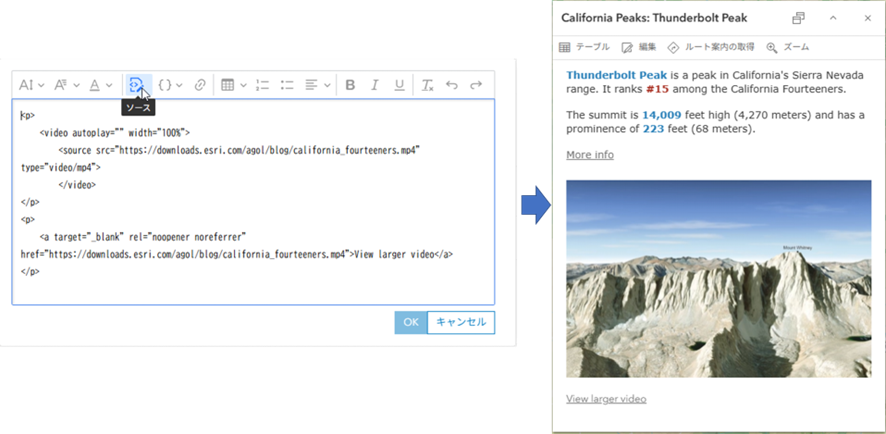Toggle bold formatting
Image resolution: width=886 pixels, height=434 pixels.
(350, 85)
